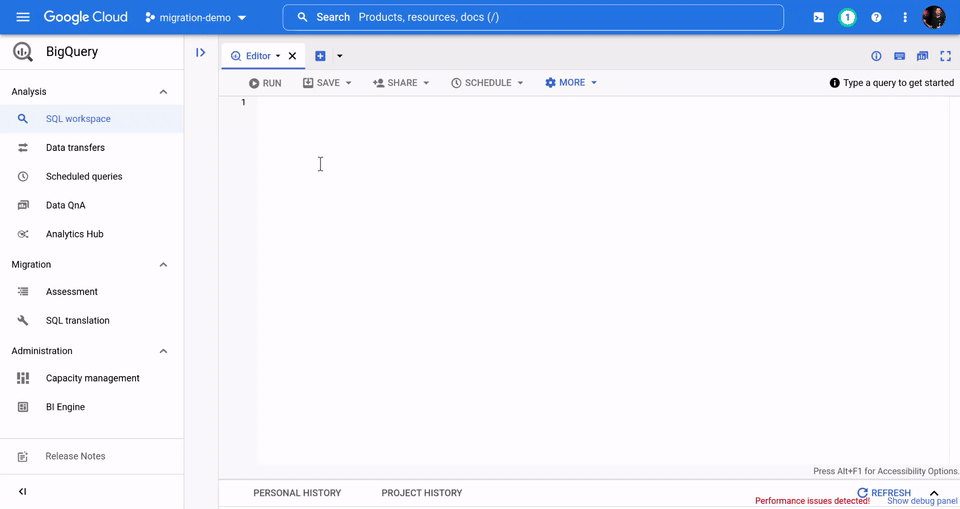The image size is (960, 509).
Task: Click the three-dot settings menu in header
Action: (905, 17)
